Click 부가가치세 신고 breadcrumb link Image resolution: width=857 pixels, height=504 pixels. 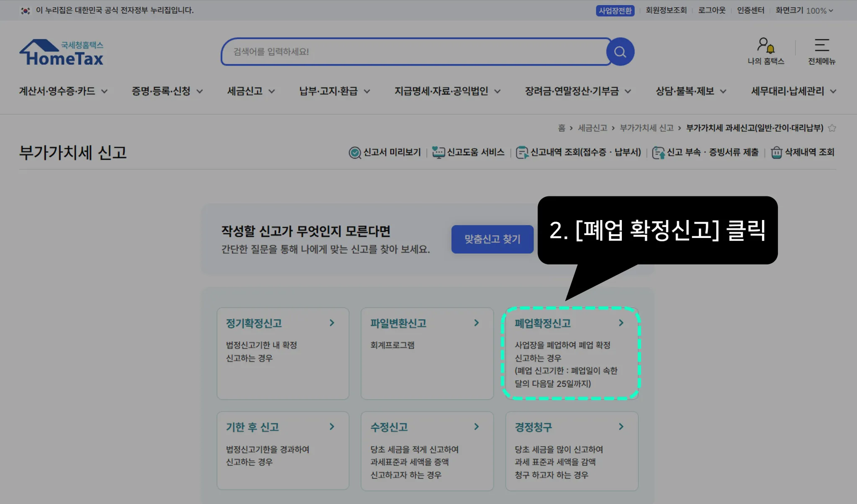[647, 128]
